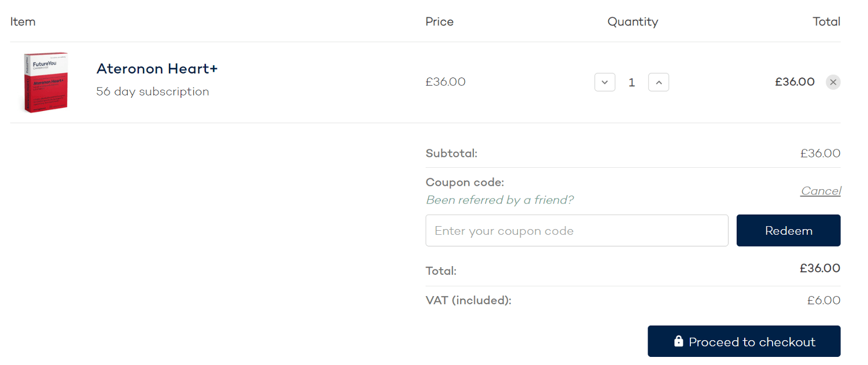Select the quantity value showing 1

pyautogui.click(x=631, y=82)
